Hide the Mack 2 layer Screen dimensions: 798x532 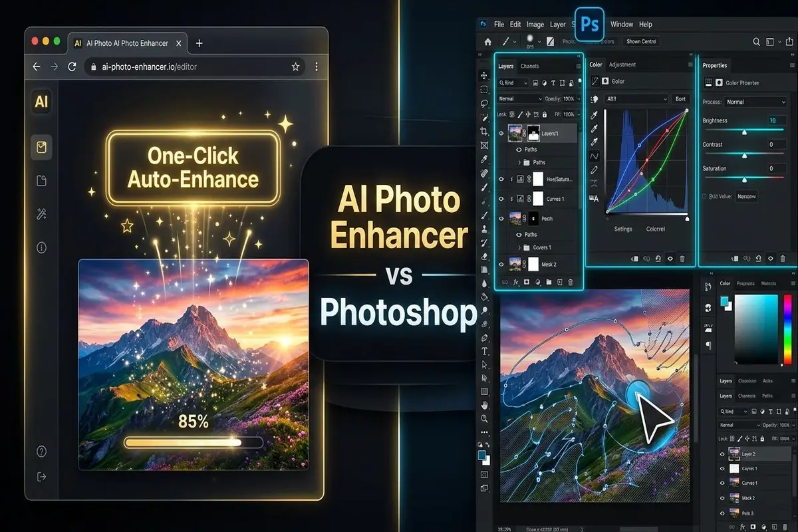pos(722,497)
